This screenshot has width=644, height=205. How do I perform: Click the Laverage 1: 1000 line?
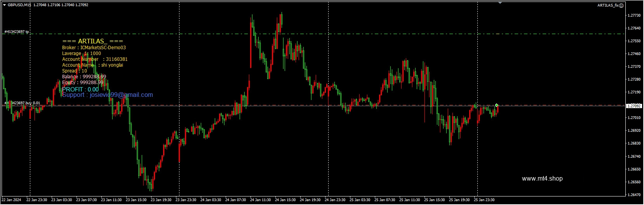coord(82,53)
